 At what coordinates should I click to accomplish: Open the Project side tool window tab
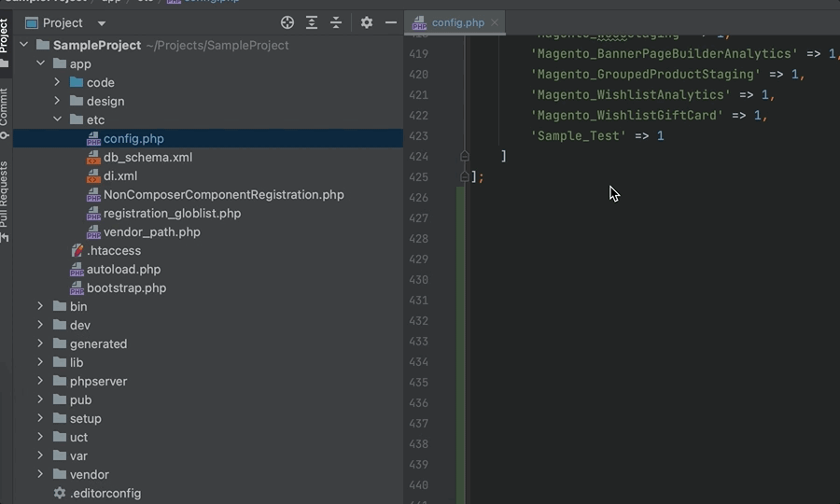pos(5,42)
